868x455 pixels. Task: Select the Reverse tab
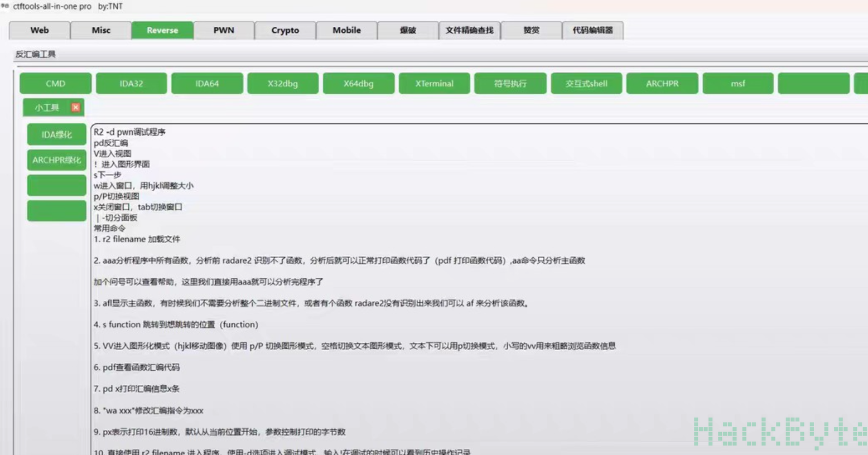[x=162, y=30]
